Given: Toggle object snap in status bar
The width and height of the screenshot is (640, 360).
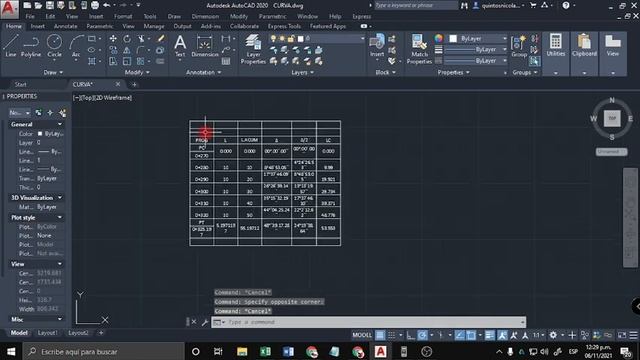Looking at the screenshot, I should (x=471, y=335).
